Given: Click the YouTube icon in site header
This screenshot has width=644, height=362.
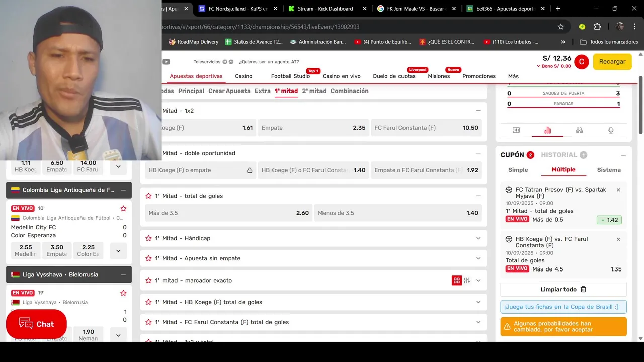Looking at the screenshot, I should [166, 62].
